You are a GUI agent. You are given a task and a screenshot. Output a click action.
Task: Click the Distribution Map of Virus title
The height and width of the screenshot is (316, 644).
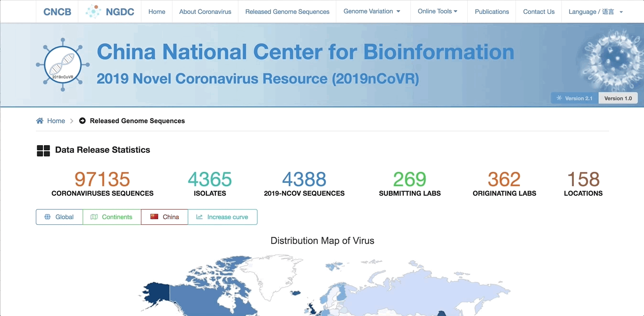pyautogui.click(x=322, y=241)
